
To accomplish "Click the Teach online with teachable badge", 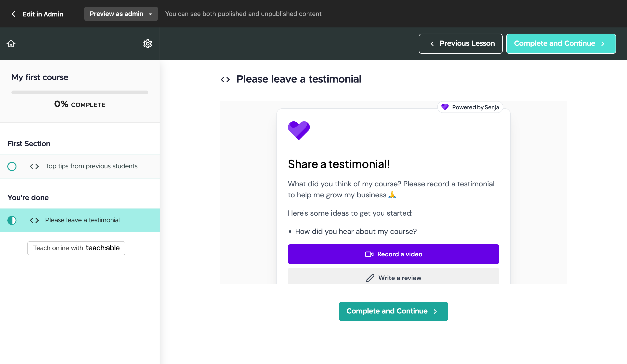I will click(x=76, y=248).
